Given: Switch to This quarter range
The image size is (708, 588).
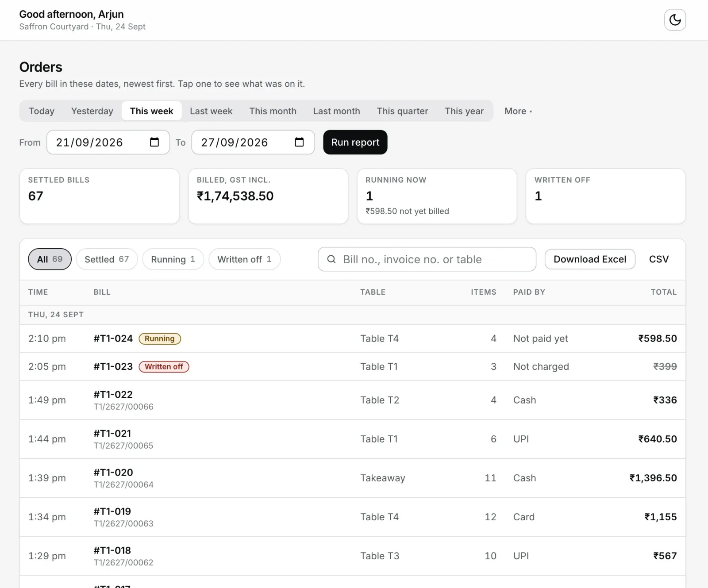Looking at the screenshot, I should [x=402, y=111].
